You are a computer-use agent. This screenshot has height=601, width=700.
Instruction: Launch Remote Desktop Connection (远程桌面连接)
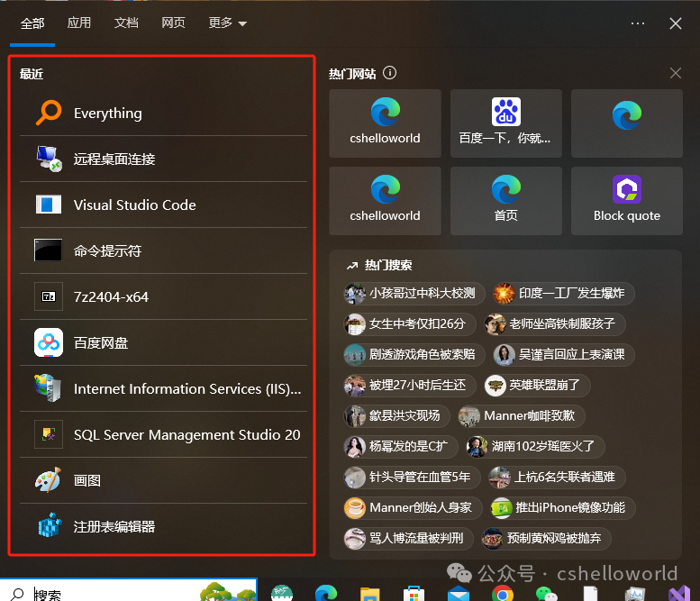(x=114, y=159)
